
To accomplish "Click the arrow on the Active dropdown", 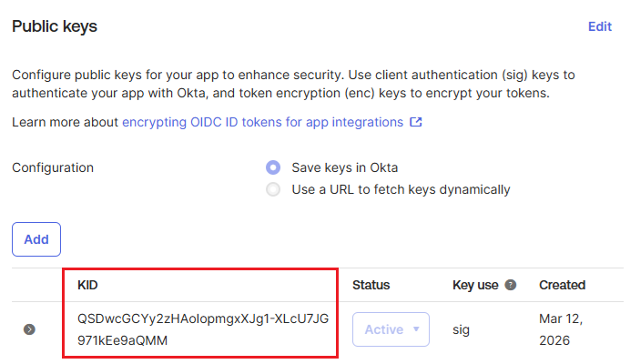I will [x=417, y=329].
